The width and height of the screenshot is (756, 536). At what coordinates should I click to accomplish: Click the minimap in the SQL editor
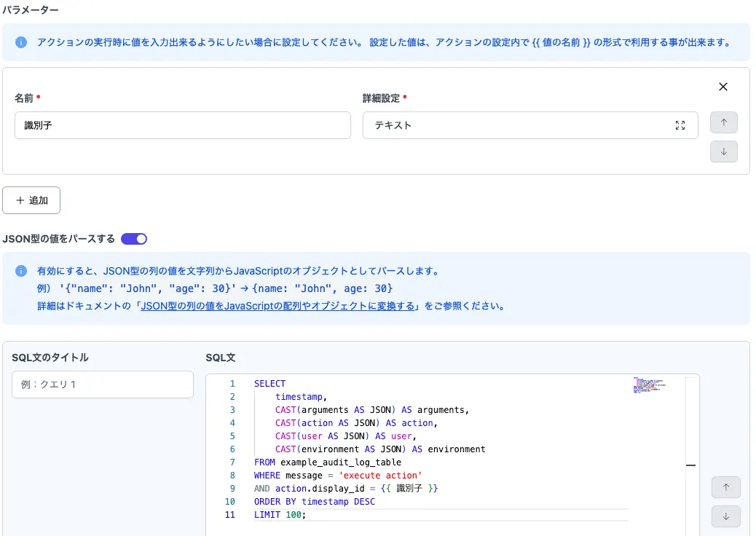pyautogui.click(x=650, y=385)
